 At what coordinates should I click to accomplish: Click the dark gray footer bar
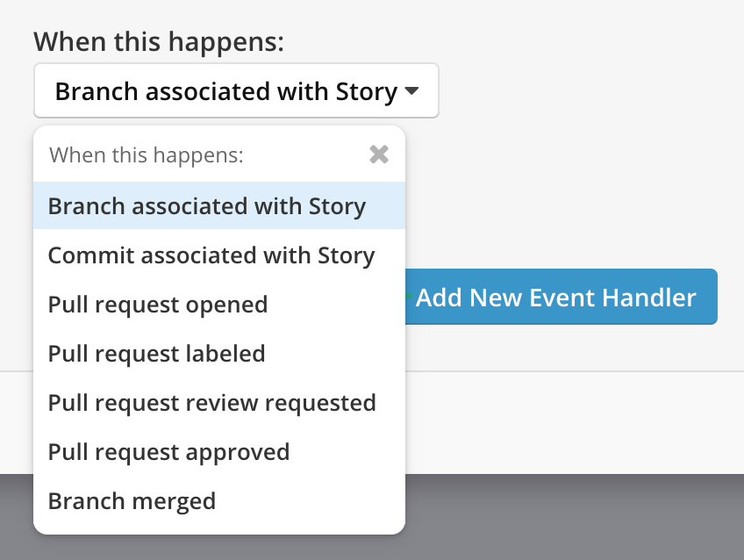(x=570, y=518)
